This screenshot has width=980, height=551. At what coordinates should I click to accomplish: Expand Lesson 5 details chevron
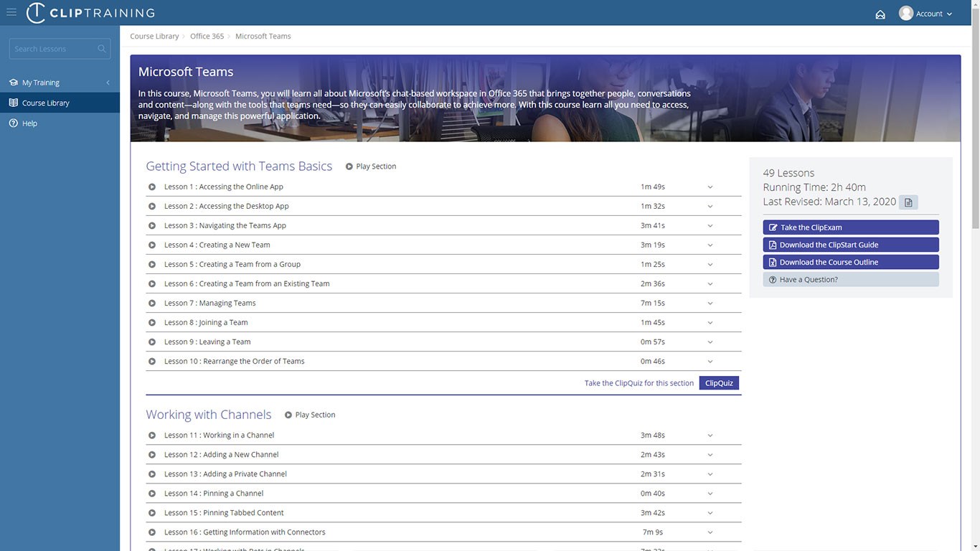(x=710, y=264)
